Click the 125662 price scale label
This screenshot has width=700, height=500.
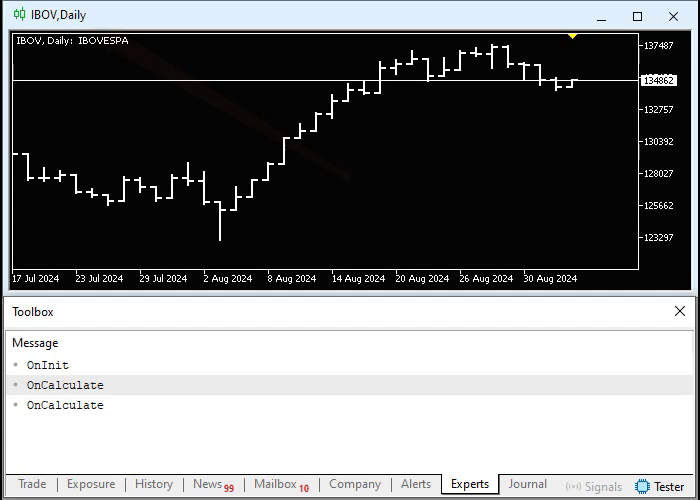pos(658,206)
